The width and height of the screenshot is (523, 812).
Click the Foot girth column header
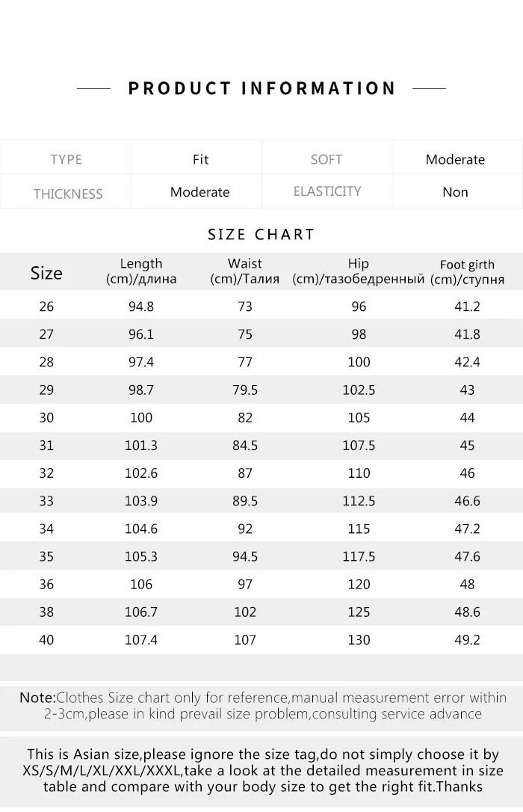click(467, 272)
